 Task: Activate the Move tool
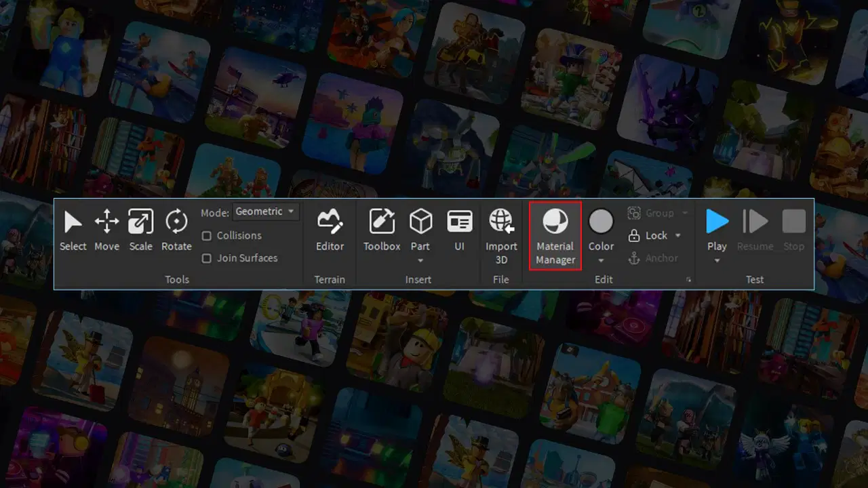pos(106,230)
